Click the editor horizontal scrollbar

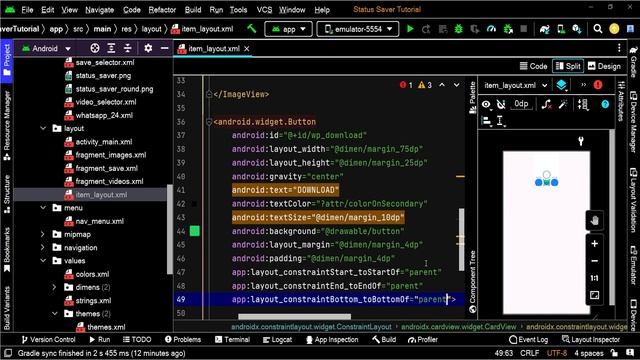(294, 316)
